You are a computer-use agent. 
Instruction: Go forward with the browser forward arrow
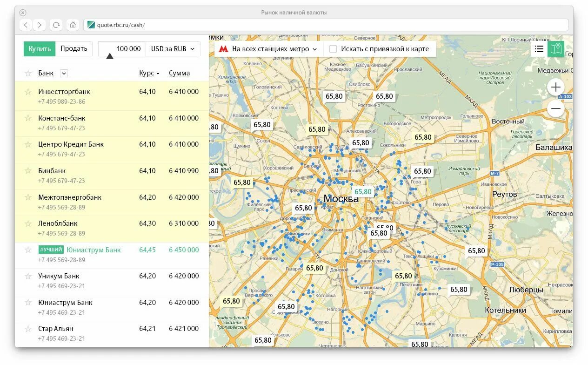pyautogui.click(x=40, y=25)
